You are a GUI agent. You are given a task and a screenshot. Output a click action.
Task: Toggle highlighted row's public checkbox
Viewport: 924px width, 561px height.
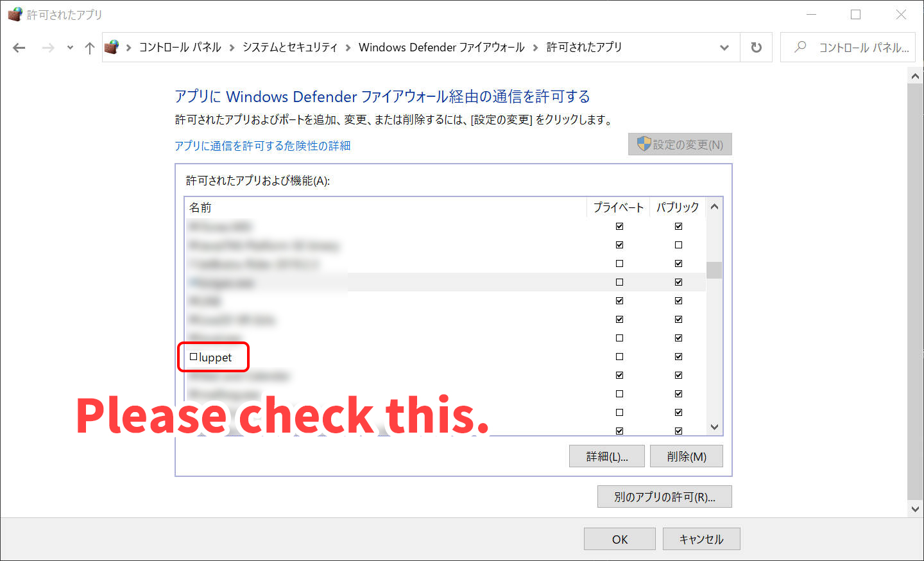678,282
